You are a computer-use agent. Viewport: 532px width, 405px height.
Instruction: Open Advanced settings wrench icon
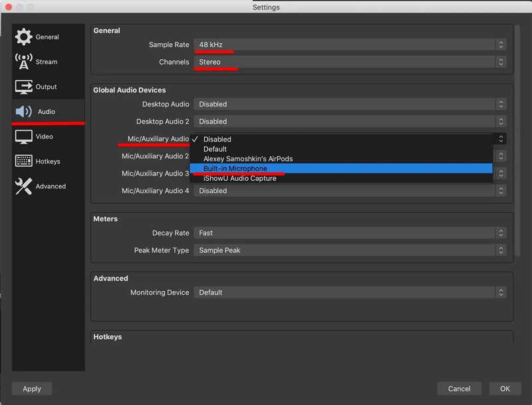(24, 187)
